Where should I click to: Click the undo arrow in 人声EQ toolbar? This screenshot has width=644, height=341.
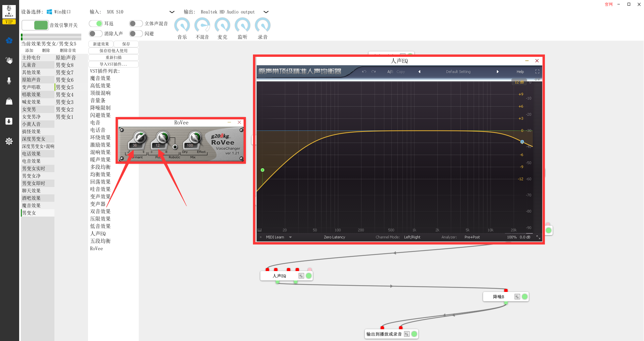364,72
